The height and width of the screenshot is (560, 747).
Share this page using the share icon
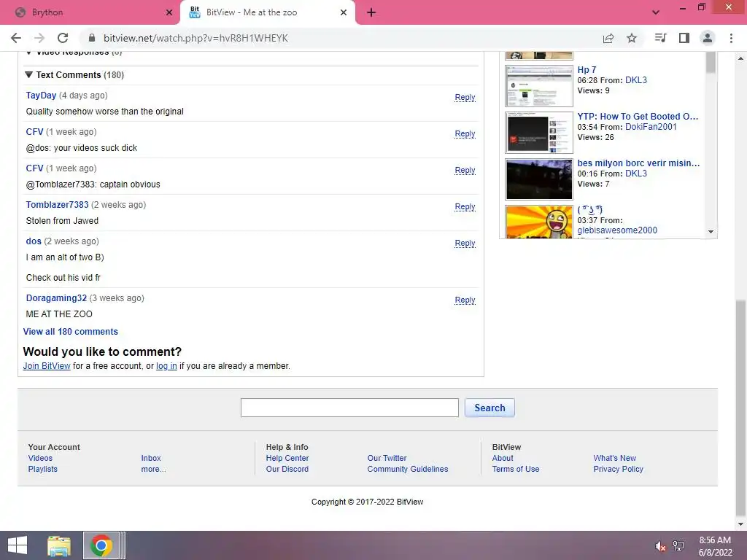pos(608,38)
